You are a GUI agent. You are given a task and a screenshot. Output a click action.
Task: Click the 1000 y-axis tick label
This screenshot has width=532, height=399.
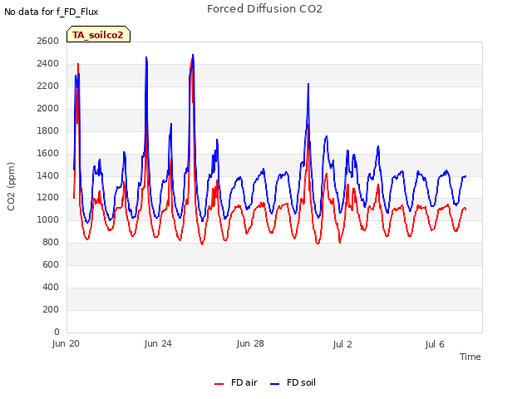point(48,219)
